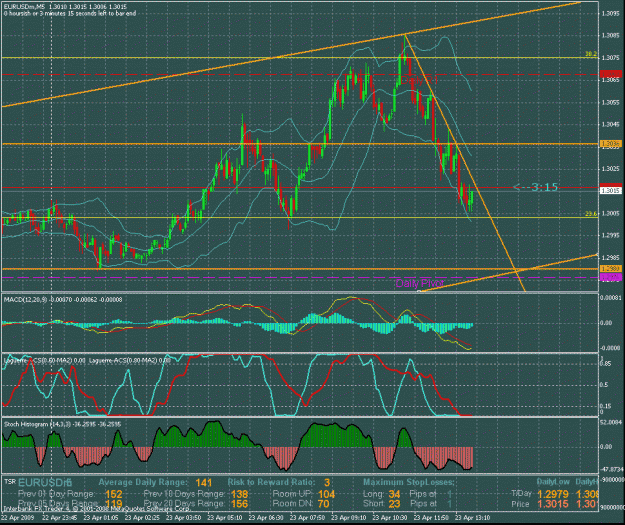Click the Price row value 1.3015
The width and height of the screenshot is (625, 525).
pos(553,504)
